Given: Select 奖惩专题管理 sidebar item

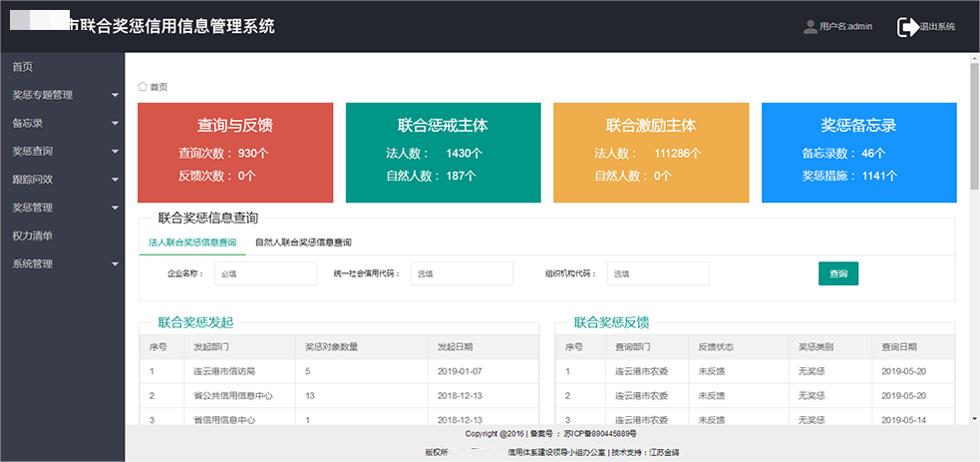Looking at the screenshot, I should tap(43, 95).
